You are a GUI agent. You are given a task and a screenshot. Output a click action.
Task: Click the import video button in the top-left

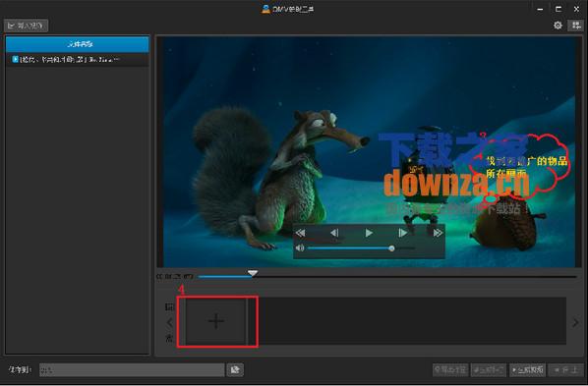click(26, 26)
